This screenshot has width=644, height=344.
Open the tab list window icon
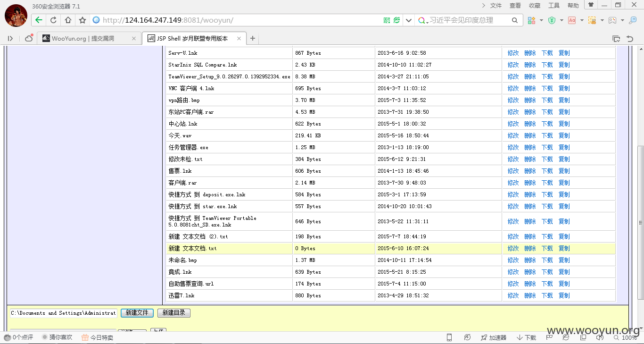[616, 39]
